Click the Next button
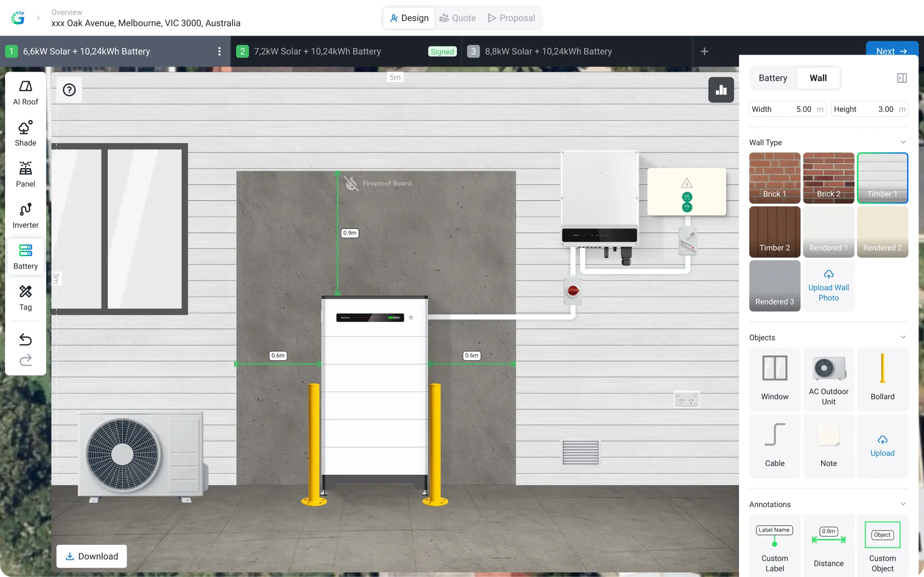The image size is (924, 577). 891,51
